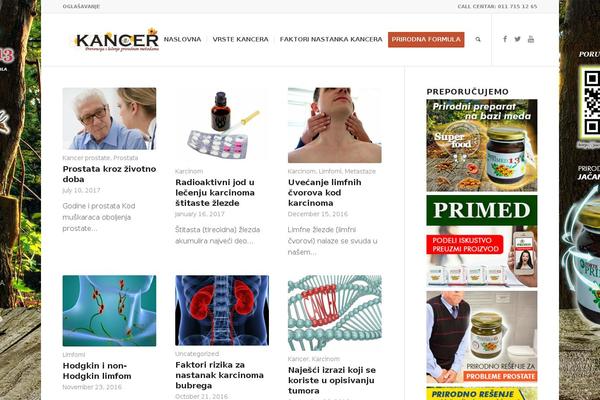
Task: Click the Kancer site logo
Action: (116, 40)
